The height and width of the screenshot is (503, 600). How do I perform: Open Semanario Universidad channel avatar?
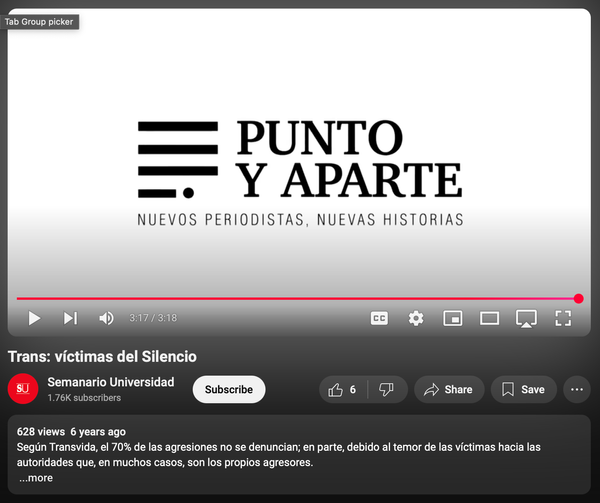23,389
